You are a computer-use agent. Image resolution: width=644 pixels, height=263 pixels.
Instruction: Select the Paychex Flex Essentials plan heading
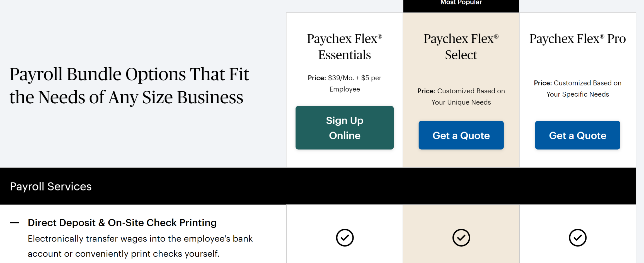pyautogui.click(x=345, y=46)
